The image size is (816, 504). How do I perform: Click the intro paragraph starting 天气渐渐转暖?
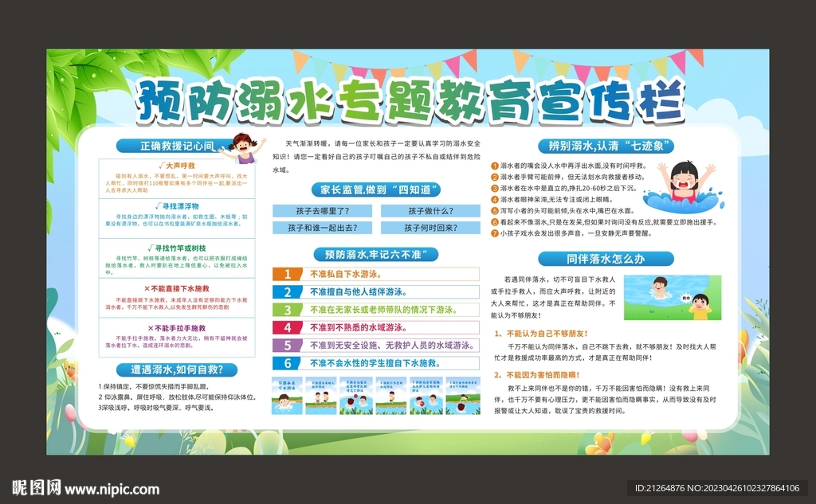(x=376, y=157)
